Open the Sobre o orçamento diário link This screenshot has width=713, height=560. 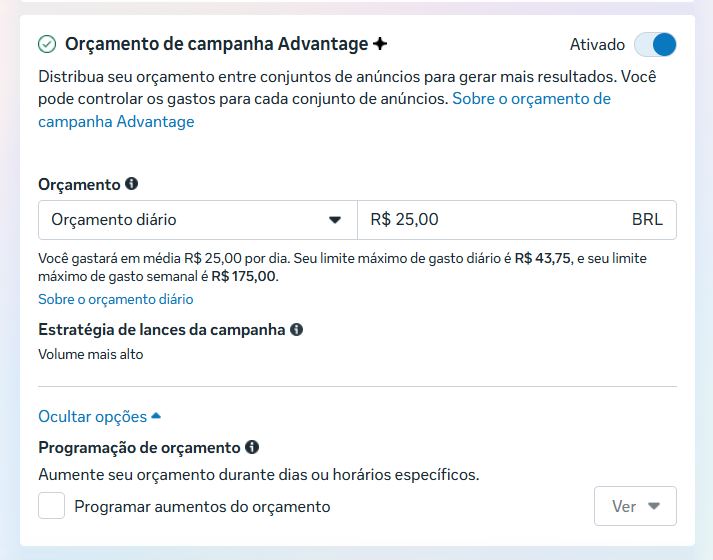[116, 299]
